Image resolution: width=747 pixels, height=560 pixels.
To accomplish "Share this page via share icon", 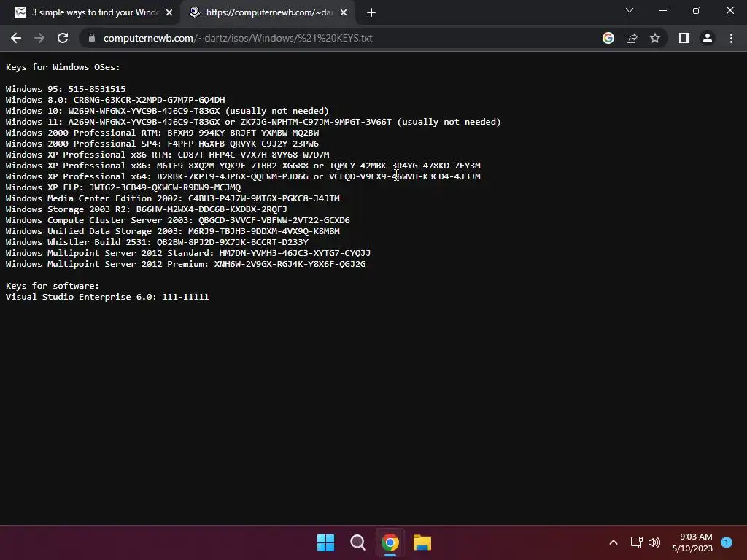I will pos(632,38).
